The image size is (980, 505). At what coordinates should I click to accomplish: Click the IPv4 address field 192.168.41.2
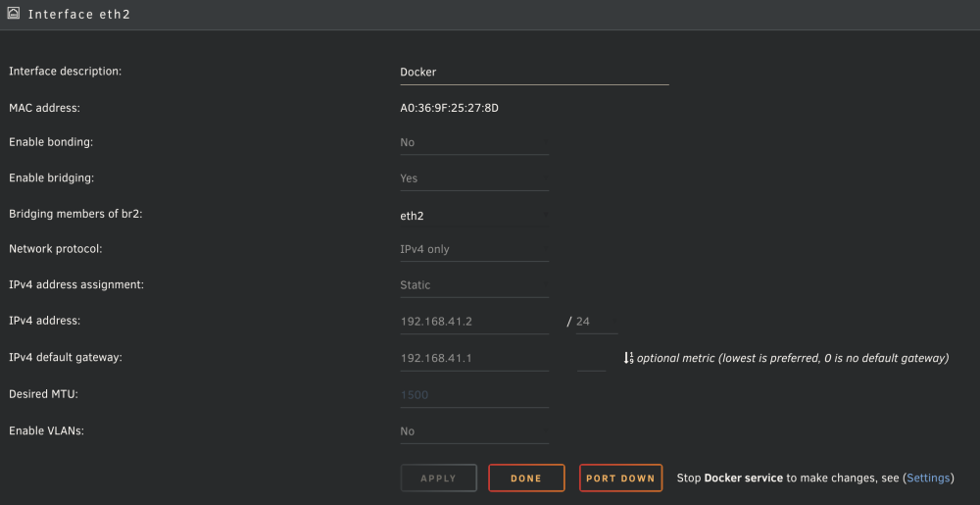pyautogui.click(x=474, y=322)
